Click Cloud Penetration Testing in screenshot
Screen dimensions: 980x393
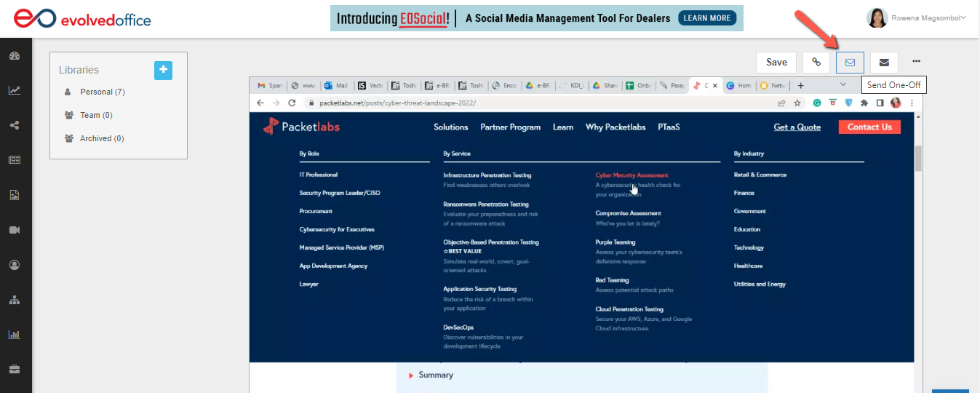coord(629,309)
